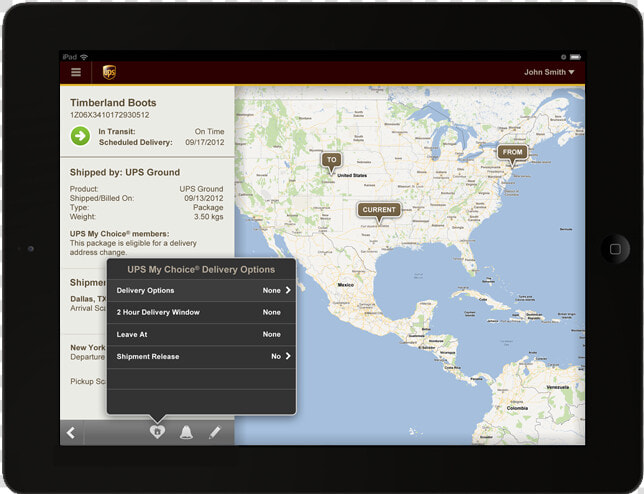Tap the On Time status
644x494 pixels.
[209, 131]
